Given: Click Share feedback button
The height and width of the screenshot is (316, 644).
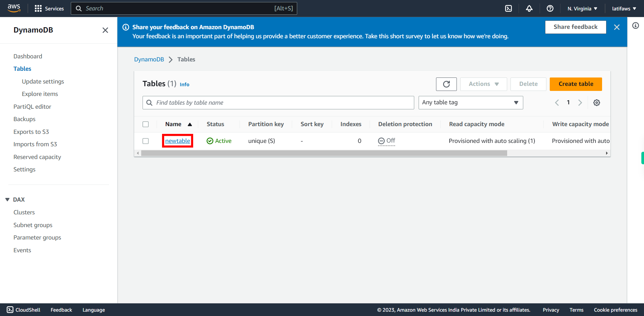Looking at the screenshot, I should 576,27.
